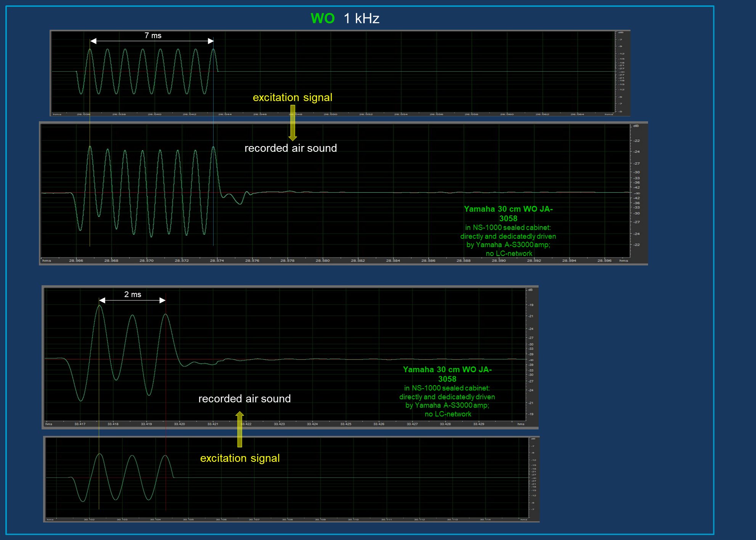Click the upper "by Yamaha A-S3000 amp;" line

508,245
